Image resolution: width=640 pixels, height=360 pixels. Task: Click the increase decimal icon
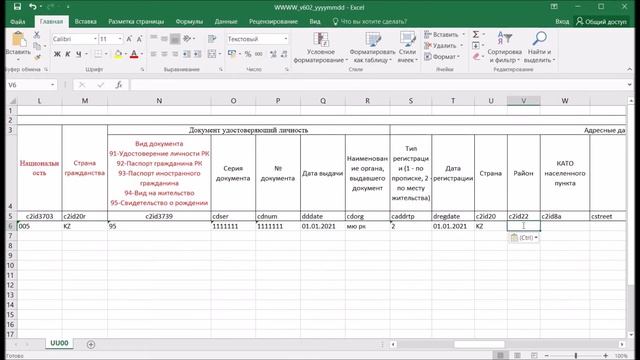point(273,54)
